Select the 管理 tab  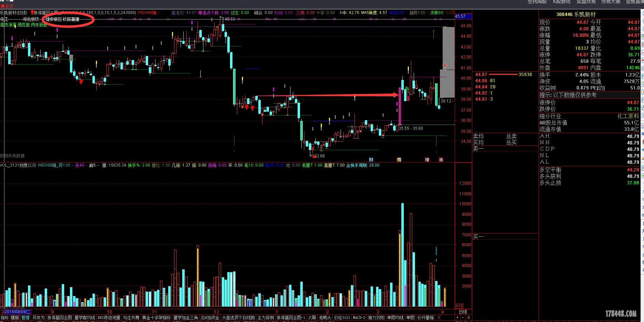pyautogui.click(x=25, y=318)
